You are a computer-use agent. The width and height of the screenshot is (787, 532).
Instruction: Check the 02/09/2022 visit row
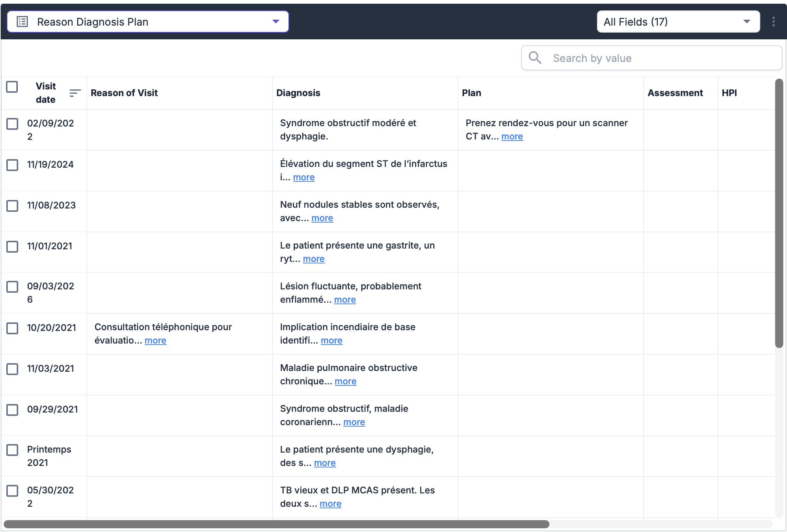(12, 124)
